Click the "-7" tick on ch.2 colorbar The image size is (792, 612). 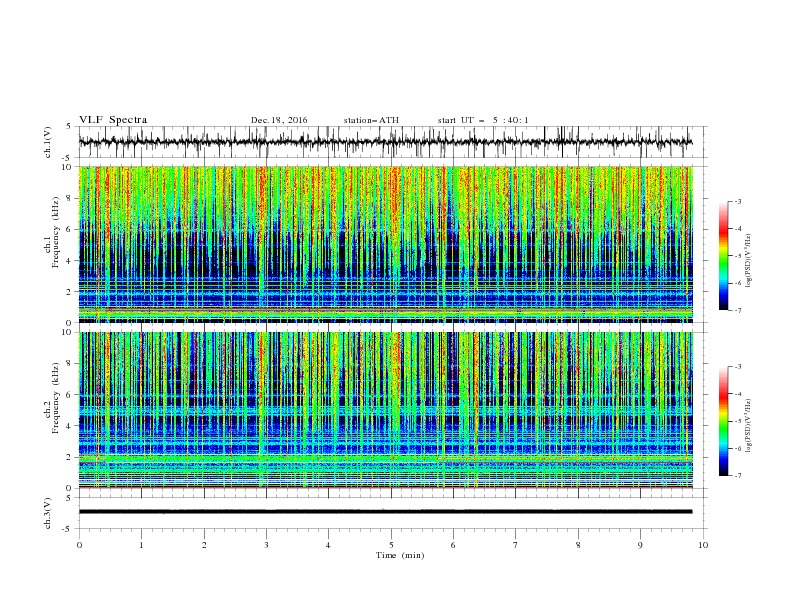pos(738,476)
